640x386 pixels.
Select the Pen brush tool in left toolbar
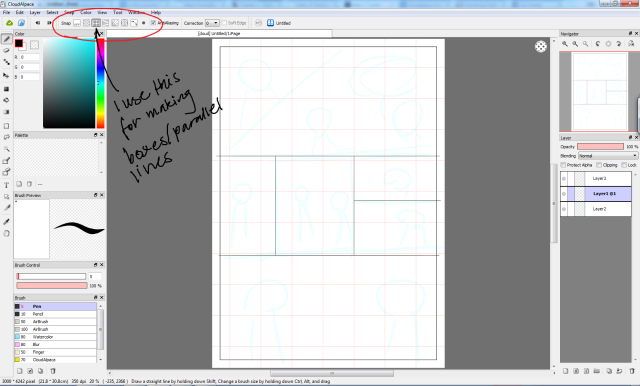(6, 39)
